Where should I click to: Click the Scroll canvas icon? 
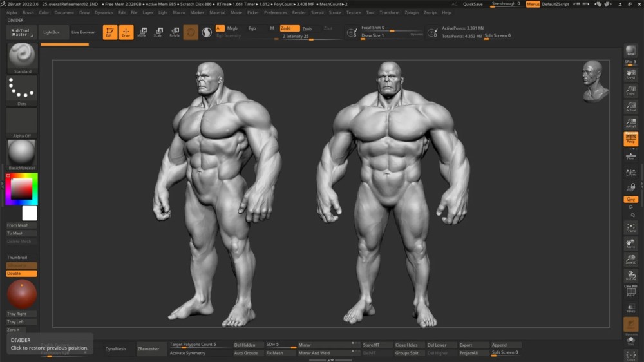click(x=631, y=74)
